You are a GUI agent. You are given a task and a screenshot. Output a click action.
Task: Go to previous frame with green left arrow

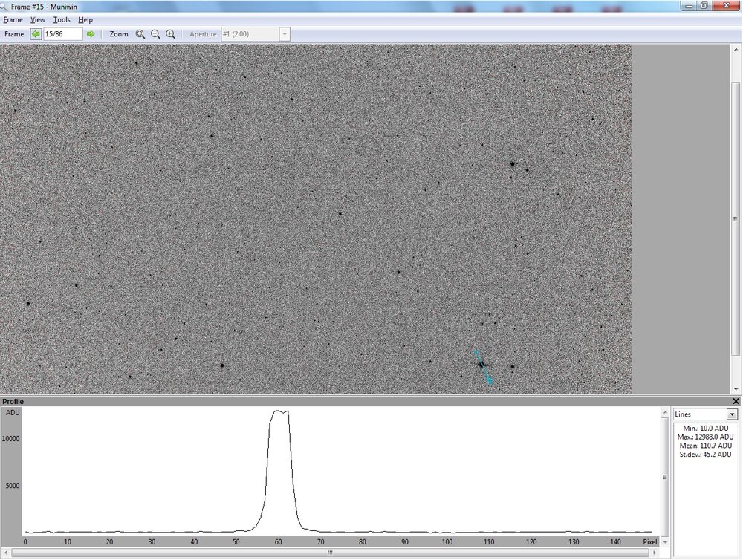pyautogui.click(x=36, y=34)
